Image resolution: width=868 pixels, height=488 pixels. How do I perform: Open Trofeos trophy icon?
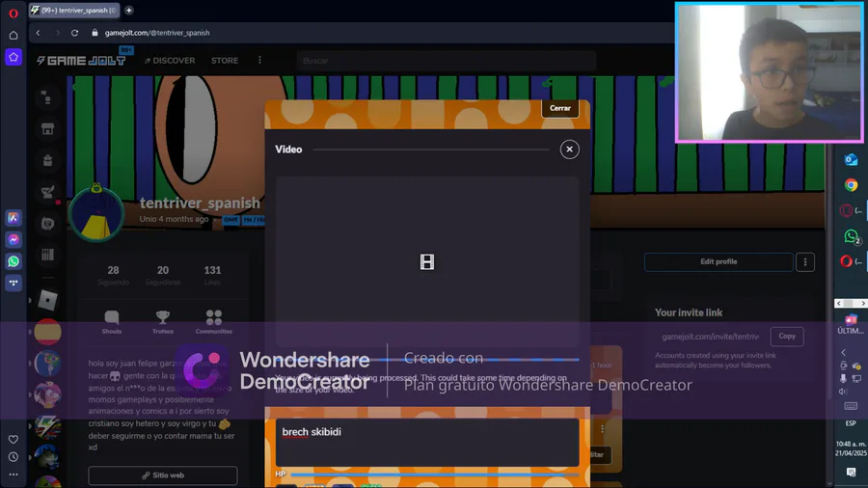coord(163,321)
